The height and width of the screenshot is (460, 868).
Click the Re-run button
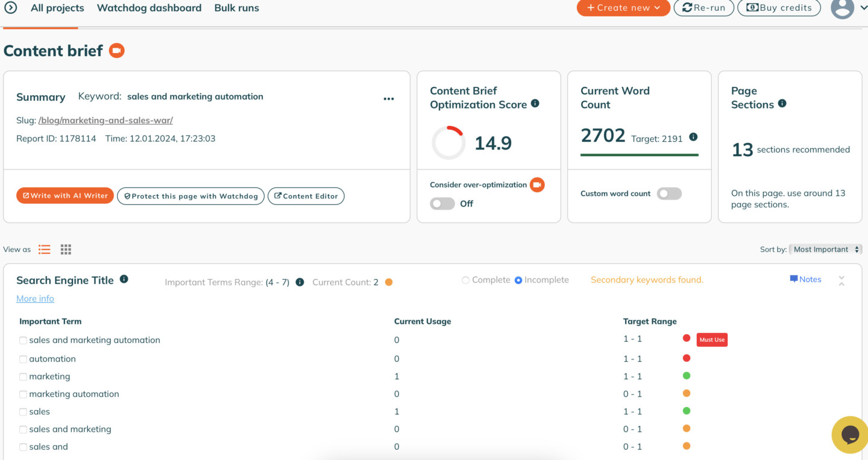[703, 8]
